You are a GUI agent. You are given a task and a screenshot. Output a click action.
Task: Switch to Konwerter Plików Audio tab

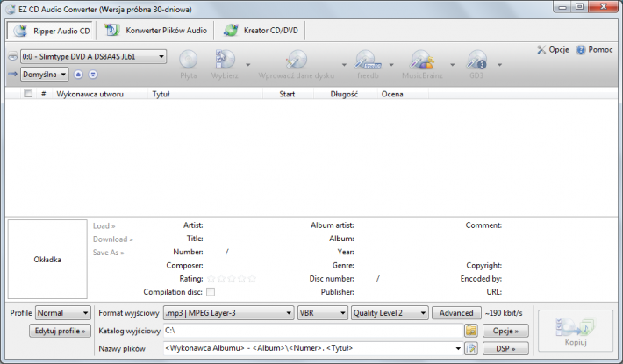pos(155,30)
